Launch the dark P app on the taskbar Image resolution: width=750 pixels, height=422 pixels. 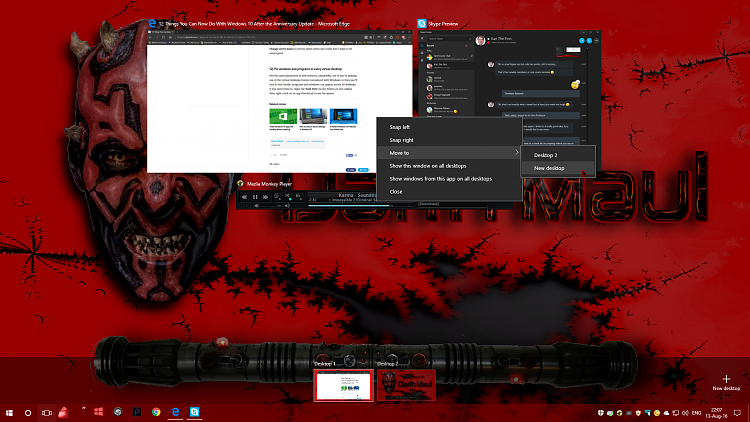[137, 412]
